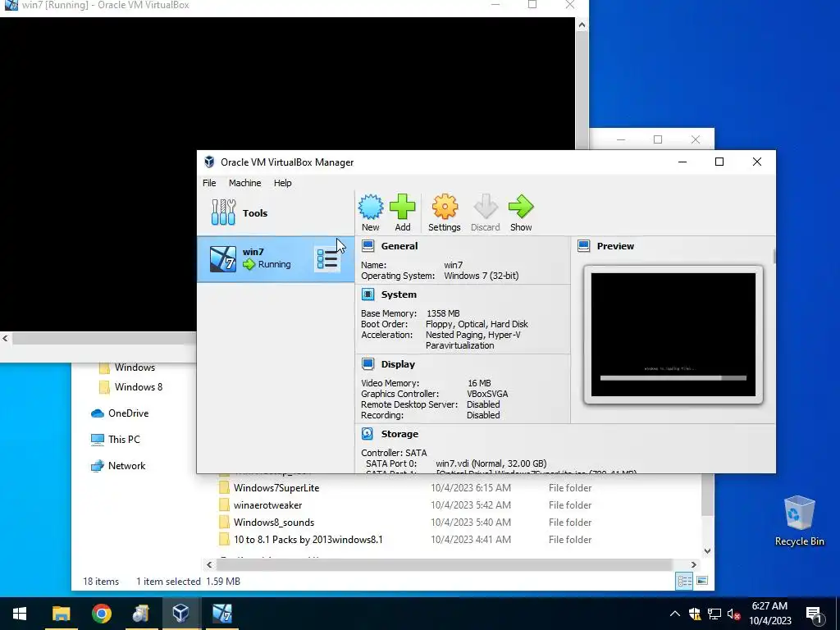Open VirtualBox Manager taskbar icon
The width and height of the screenshot is (840, 630).
pos(180,614)
